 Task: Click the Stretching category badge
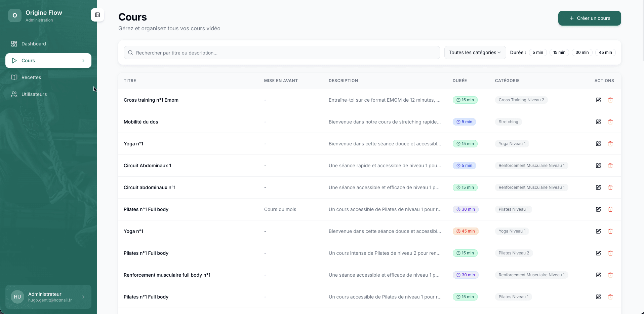508,122
